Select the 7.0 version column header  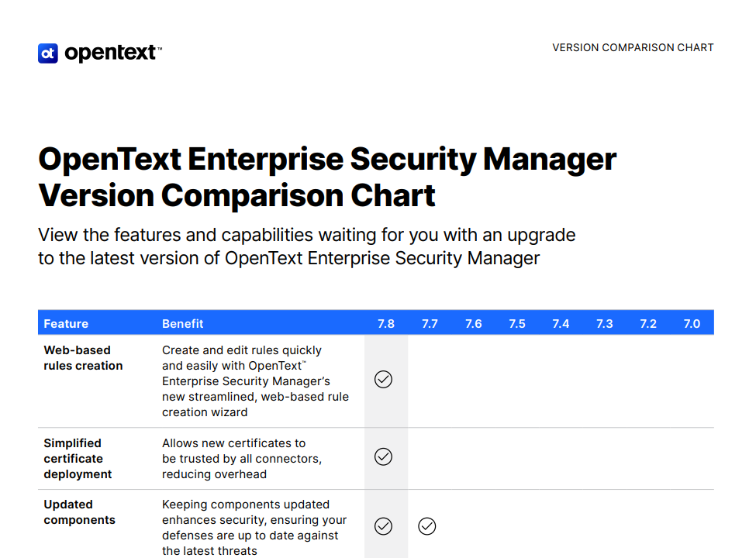(x=692, y=324)
